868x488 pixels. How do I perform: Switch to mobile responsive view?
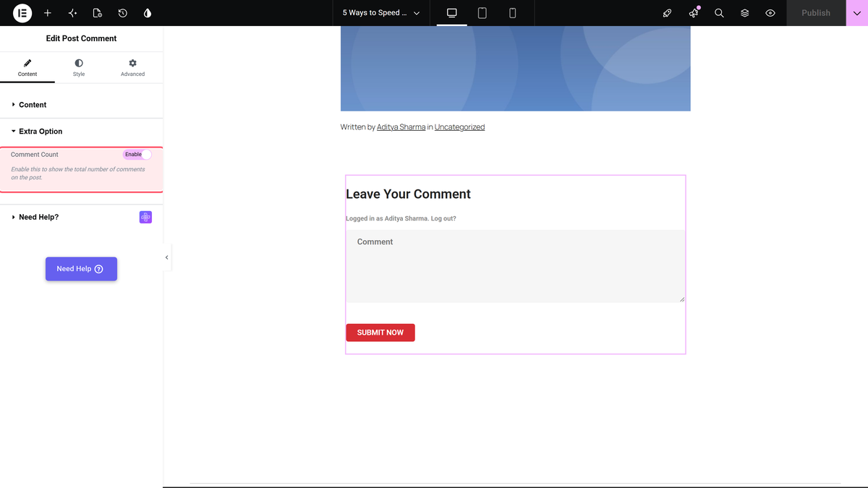tap(512, 13)
